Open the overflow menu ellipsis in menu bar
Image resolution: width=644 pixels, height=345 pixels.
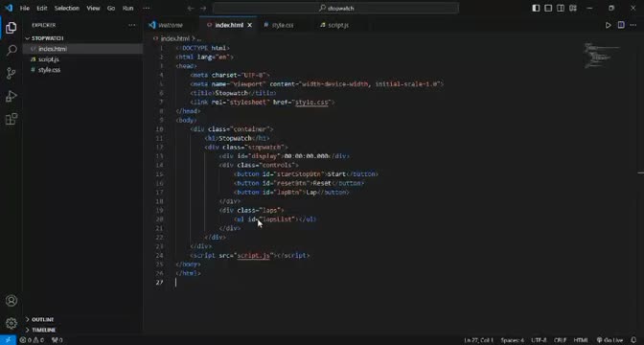(x=146, y=9)
